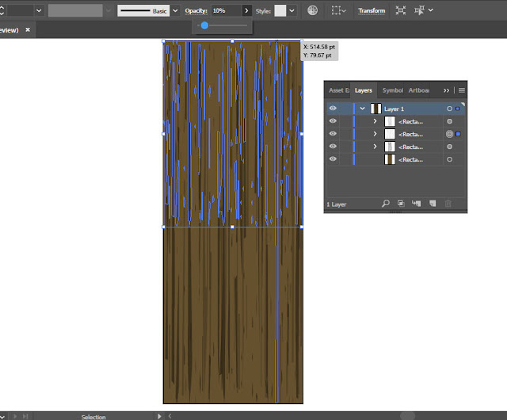The width and height of the screenshot is (507, 420).
Task: Click thumbnail of the brown-thumbnail Recta sublayer
Action: [390, 159]
